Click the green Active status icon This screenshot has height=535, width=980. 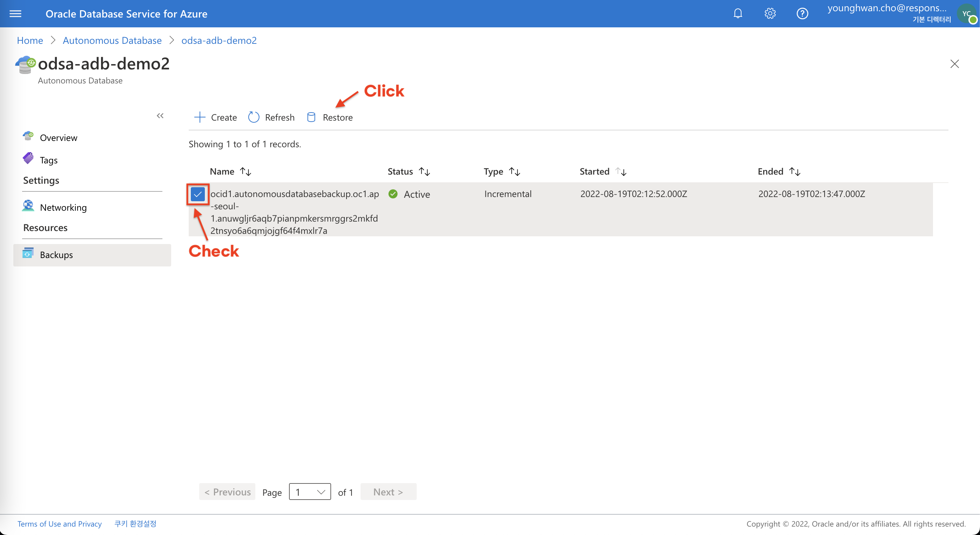[393, 194]
